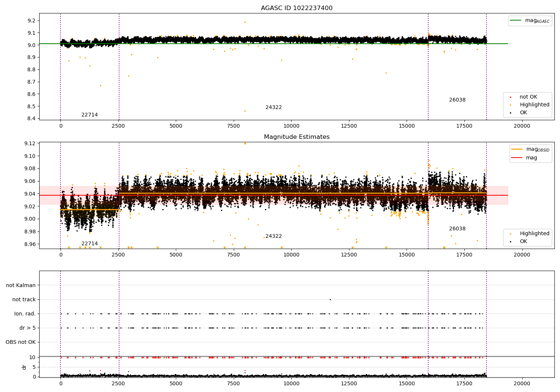Select the mag AGASC legend entry in top plot
Viewport: 560px width, 392px height.
[x=530, y=21]
